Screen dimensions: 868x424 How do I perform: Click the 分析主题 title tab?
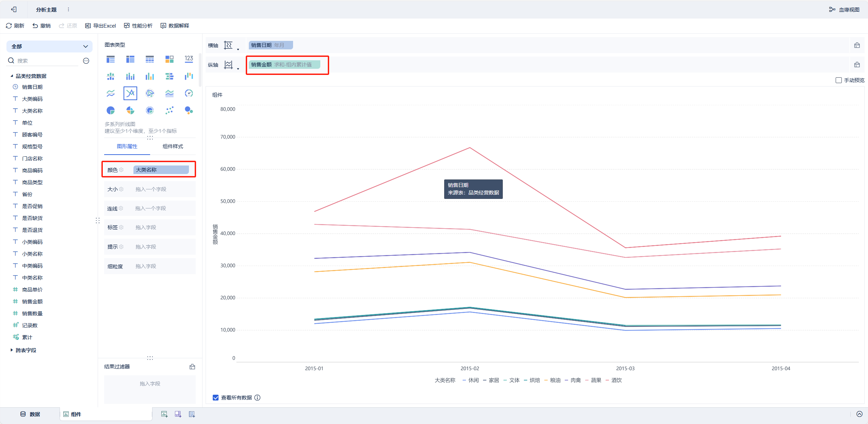point(46,10)
